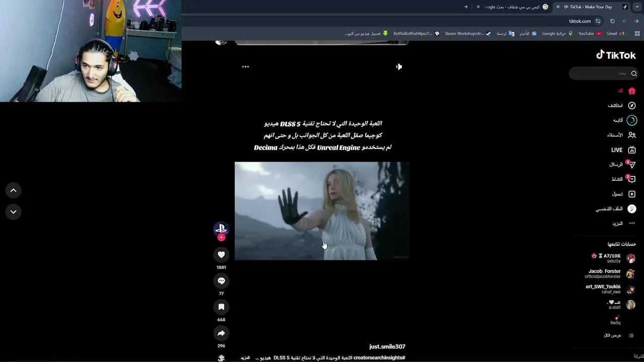Click the browser back arrow

[x=636, y=21]
